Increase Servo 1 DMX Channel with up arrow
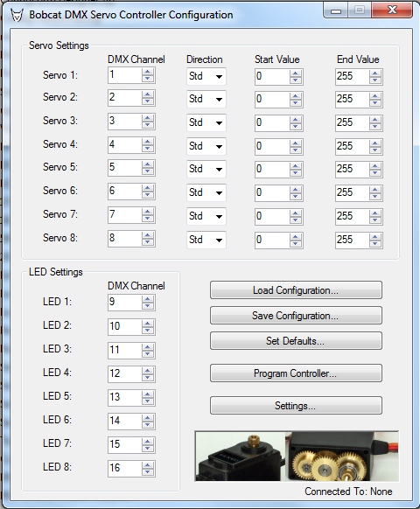Screen dimensions: 420x509 tap(148, 72)
